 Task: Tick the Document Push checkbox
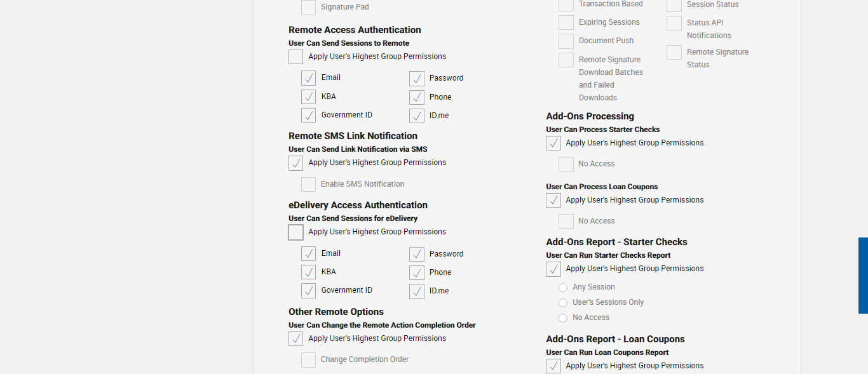coord(566,41)
